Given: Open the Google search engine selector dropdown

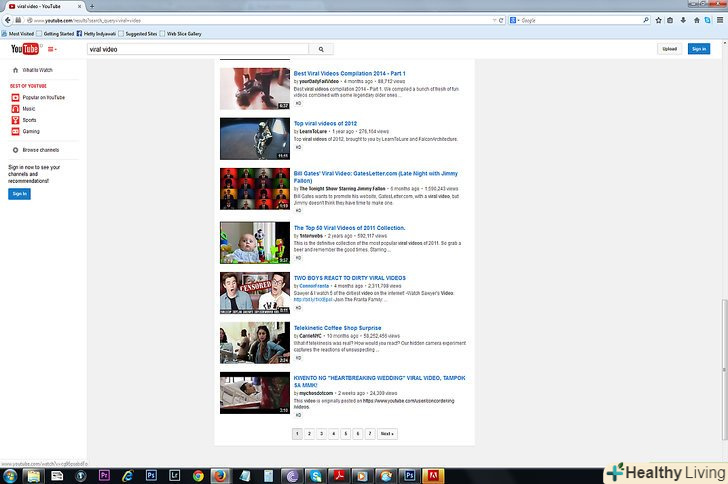Looking at the screenshot, I should tap(514, 20).
